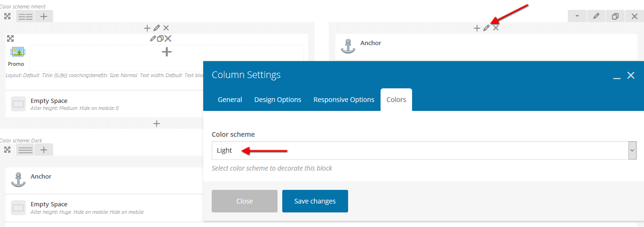
Task: Minimize the Column Settings panel
Action: (x=617, y=76)
